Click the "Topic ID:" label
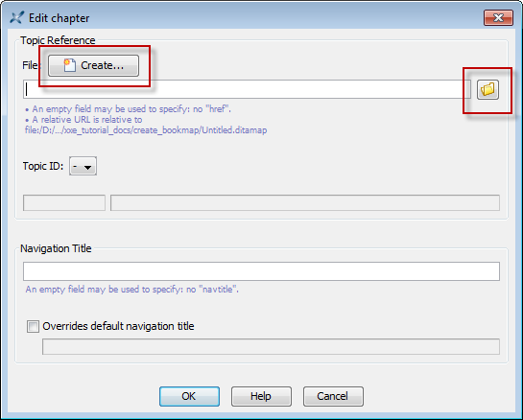 tap(43, 166)
